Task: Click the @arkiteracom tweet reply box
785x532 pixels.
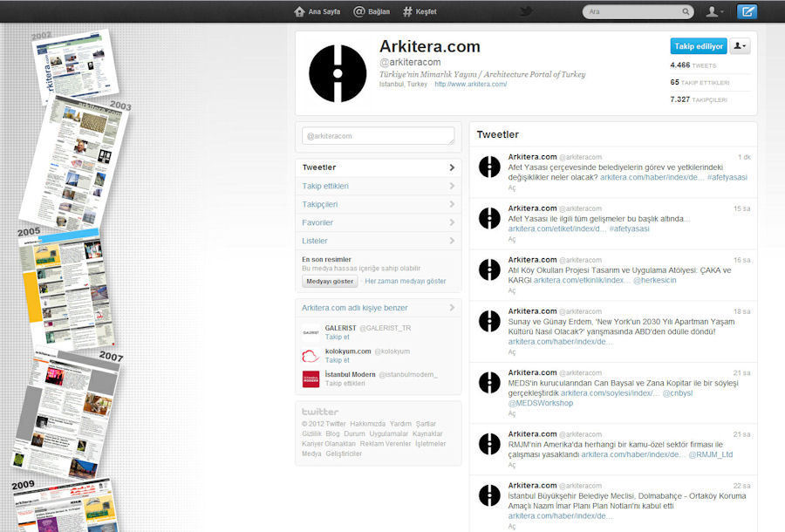Action: click(378, 136)
